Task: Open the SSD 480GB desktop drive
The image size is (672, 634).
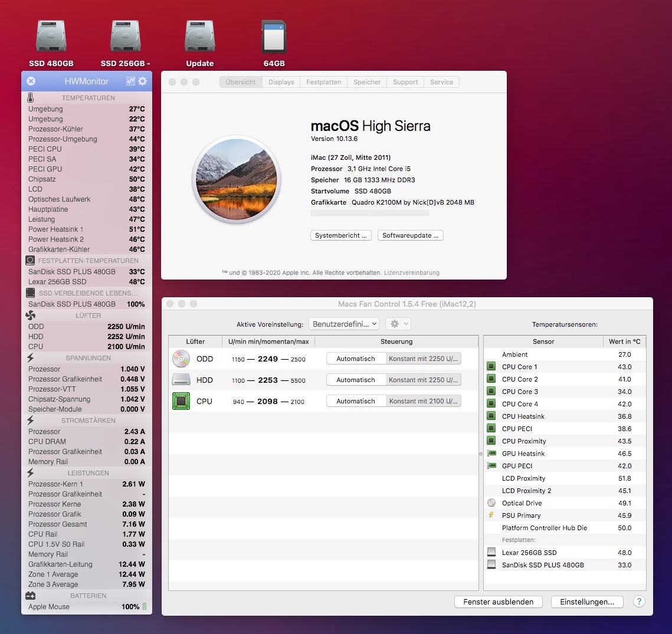Action: [x=51, y=36]
